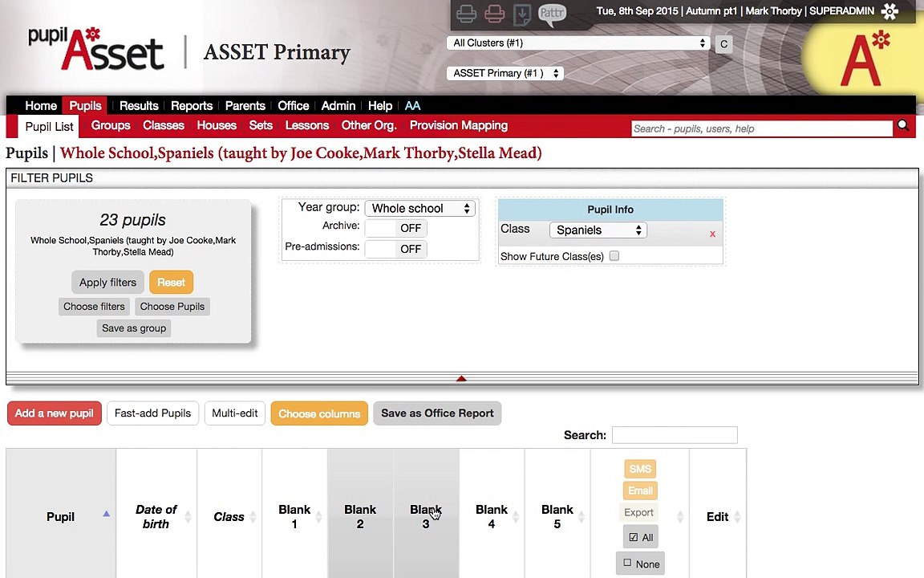Focus the pupils, users, help search field
The height and width of the screenshot is (578, 924).
coord(762,128)
